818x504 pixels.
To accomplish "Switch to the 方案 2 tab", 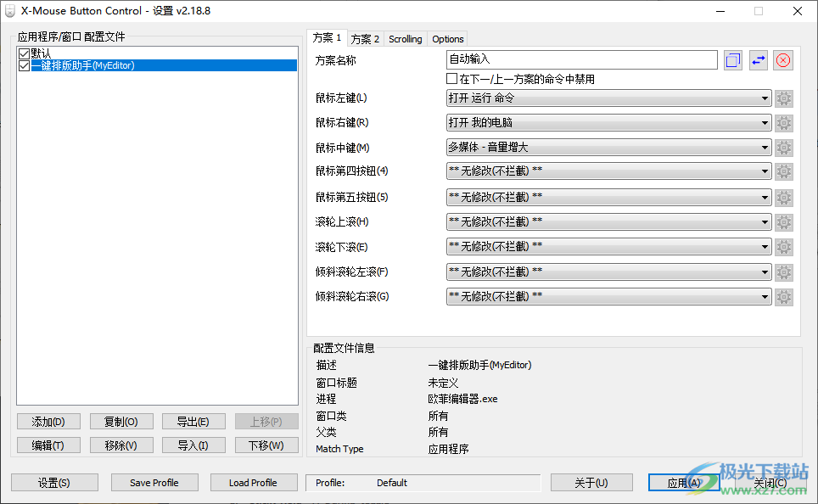I will [365, 38].
